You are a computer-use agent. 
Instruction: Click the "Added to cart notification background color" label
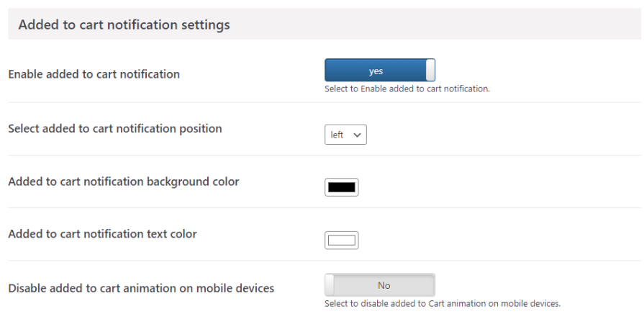tap(124, 181)
